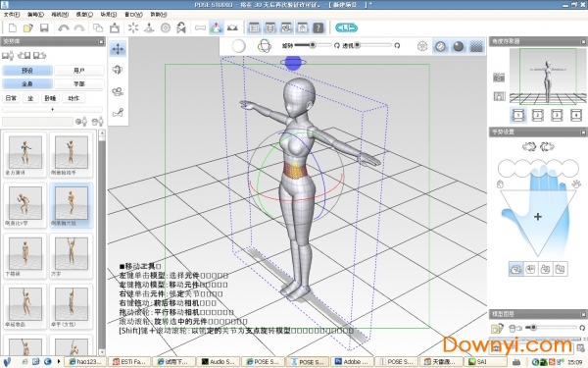Expand the pose tag bar with plus sign

(53, 109)
